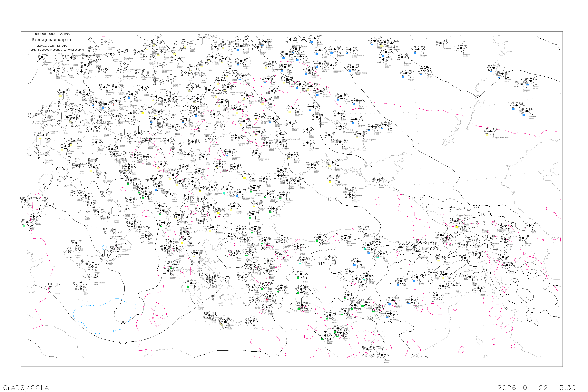Screen dimensions: 588x392
Task: Click the Nuernberg 10763 station label
Action: [110, 93]
